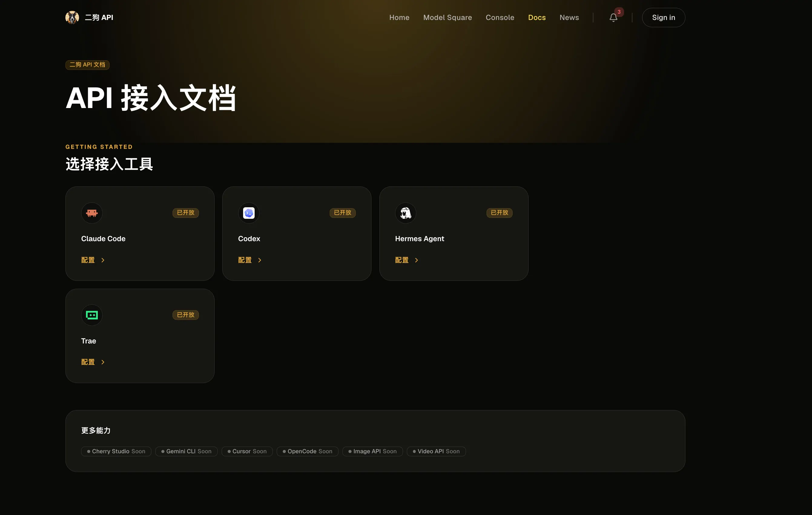Click the Image API Soon chip

[373, 451]
